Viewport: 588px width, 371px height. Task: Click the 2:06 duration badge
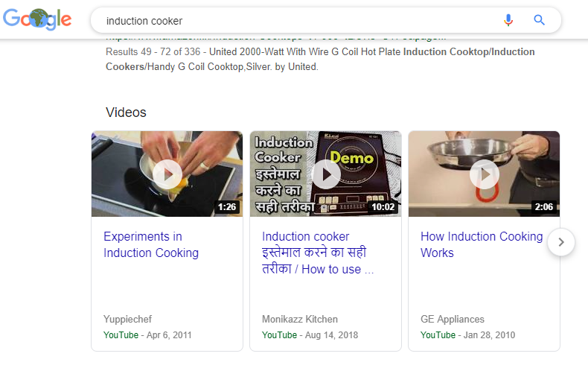544,207
